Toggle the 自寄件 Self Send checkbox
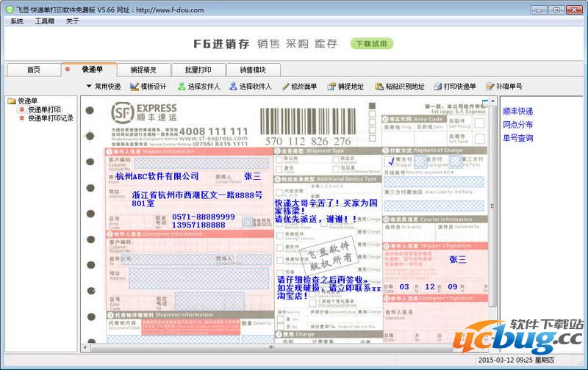This screenshot has width=588, height=370. coord(479,139)
